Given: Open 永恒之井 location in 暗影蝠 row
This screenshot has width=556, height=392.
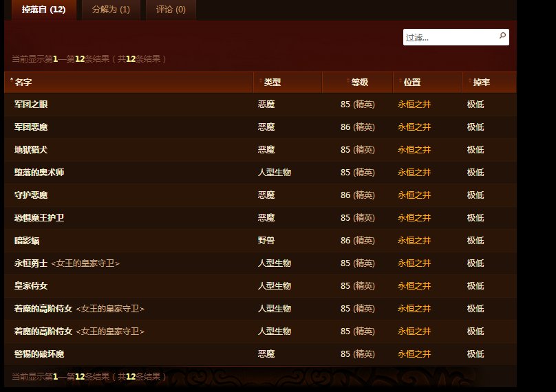Looking at the screenshot, I should [x=414, y=241].
